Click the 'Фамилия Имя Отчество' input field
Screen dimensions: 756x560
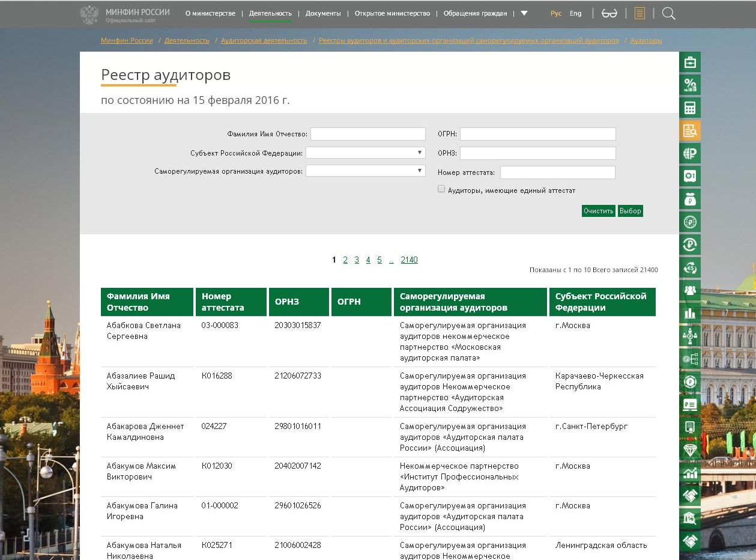pos(367,134)
